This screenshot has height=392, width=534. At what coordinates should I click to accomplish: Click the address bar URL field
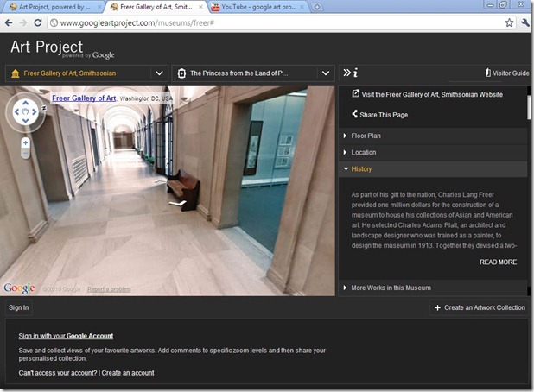[276, 22]
